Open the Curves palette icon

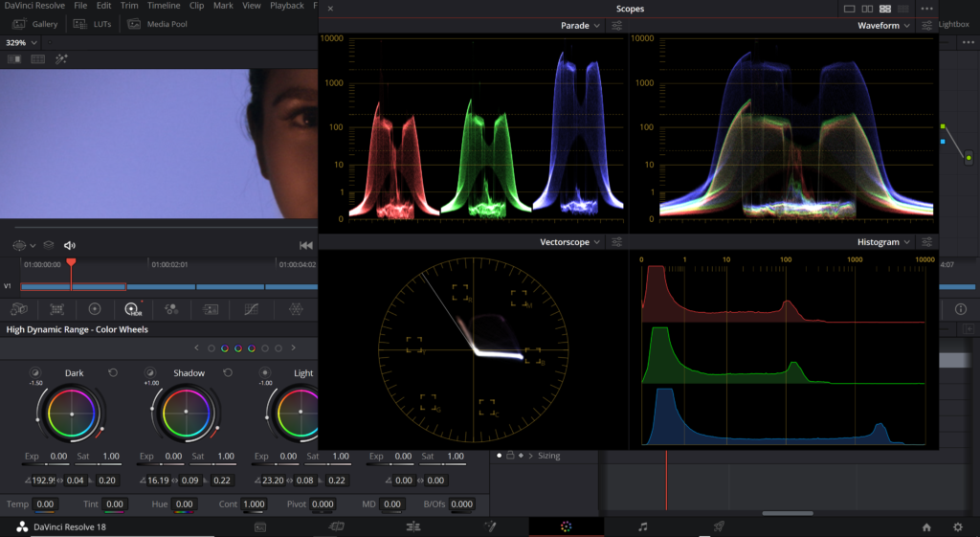tap(252, 309)
